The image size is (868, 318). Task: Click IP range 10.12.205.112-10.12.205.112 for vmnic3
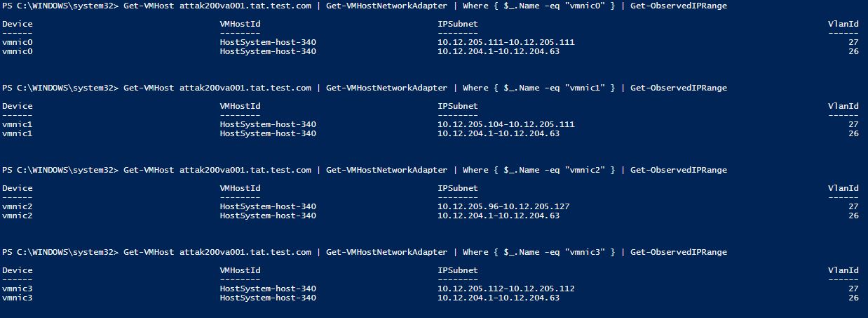click(506, 289)
